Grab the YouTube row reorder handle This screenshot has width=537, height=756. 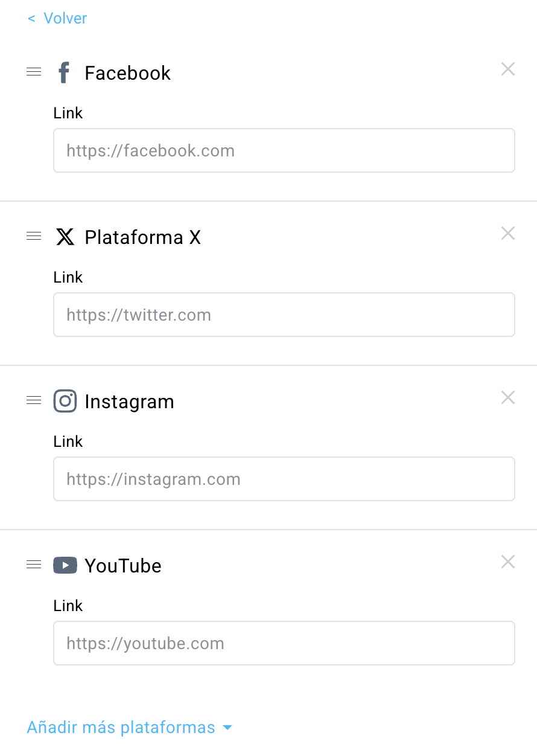point(34,565)
